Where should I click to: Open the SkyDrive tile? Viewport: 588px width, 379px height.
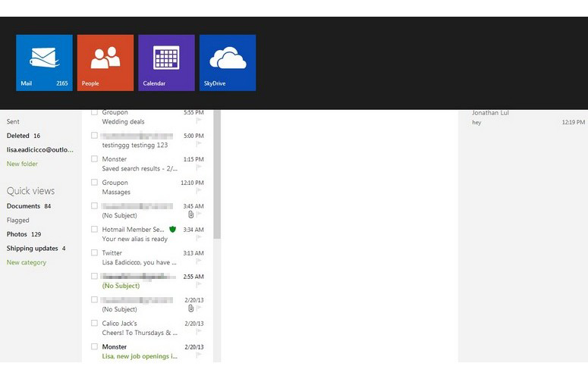[228, 63]
